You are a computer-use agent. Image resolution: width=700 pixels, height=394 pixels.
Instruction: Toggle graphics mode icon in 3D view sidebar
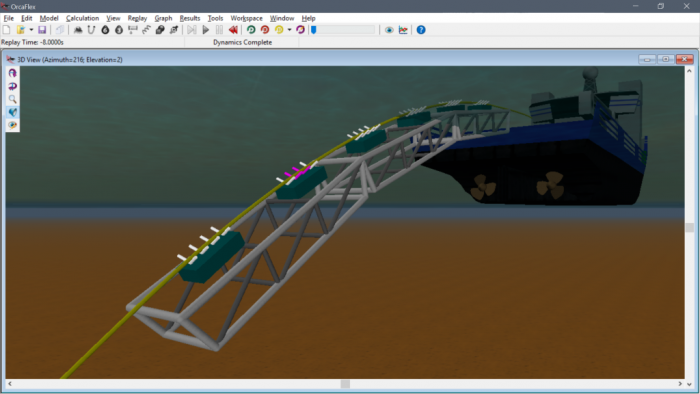point(12,112)
